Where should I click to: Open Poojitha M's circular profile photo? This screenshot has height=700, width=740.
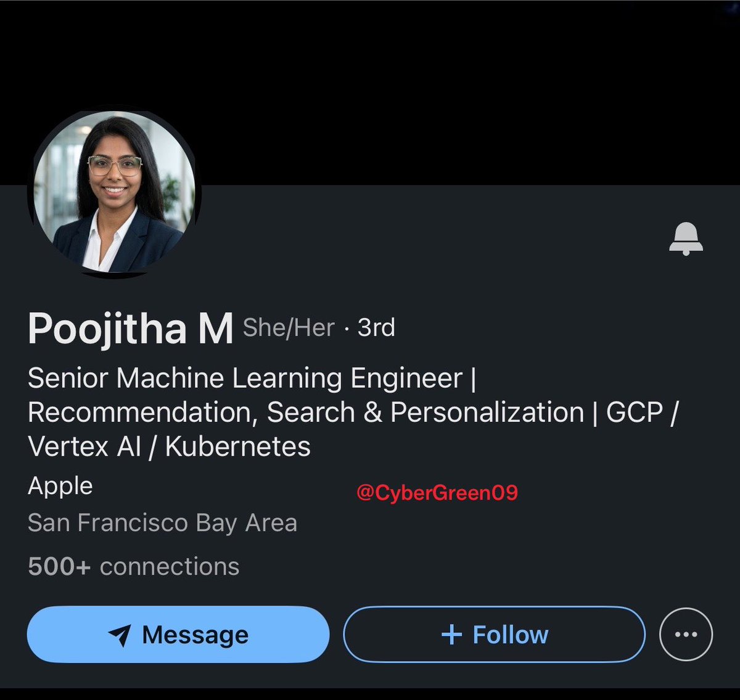coord(114,192)
